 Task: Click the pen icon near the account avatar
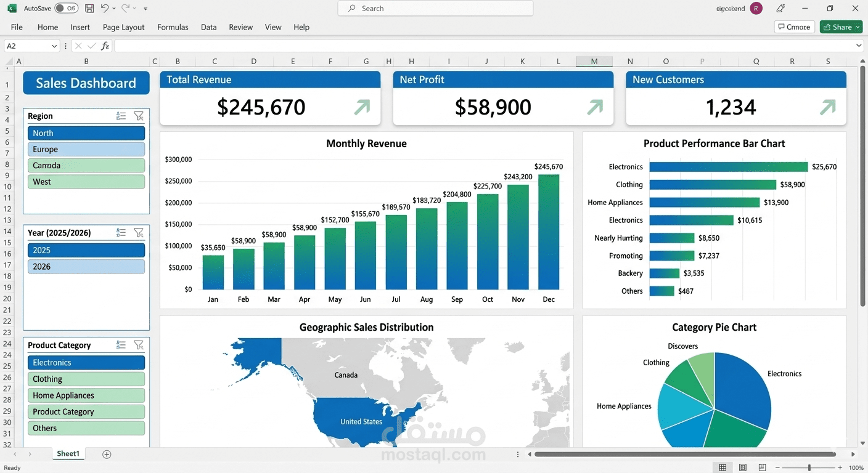780,9
